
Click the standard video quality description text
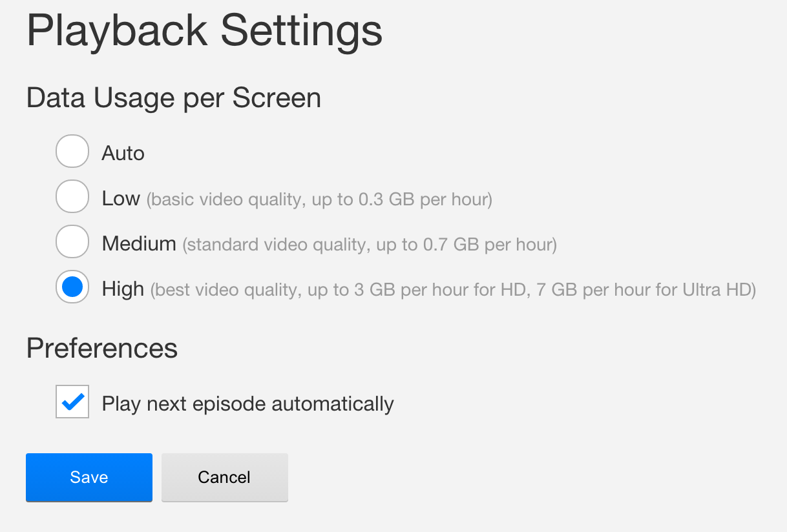point(369,245)
